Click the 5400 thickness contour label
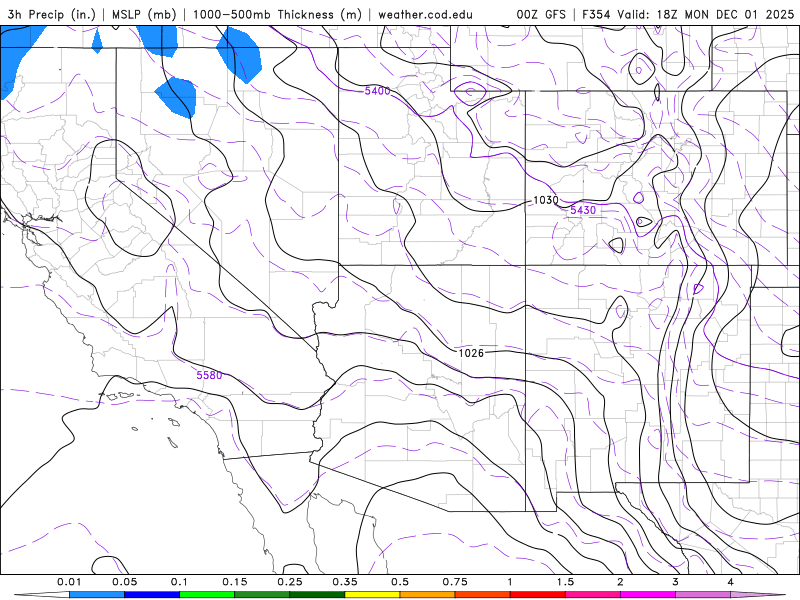This screenshot has width=800, height=600. (x=378, y=91)
